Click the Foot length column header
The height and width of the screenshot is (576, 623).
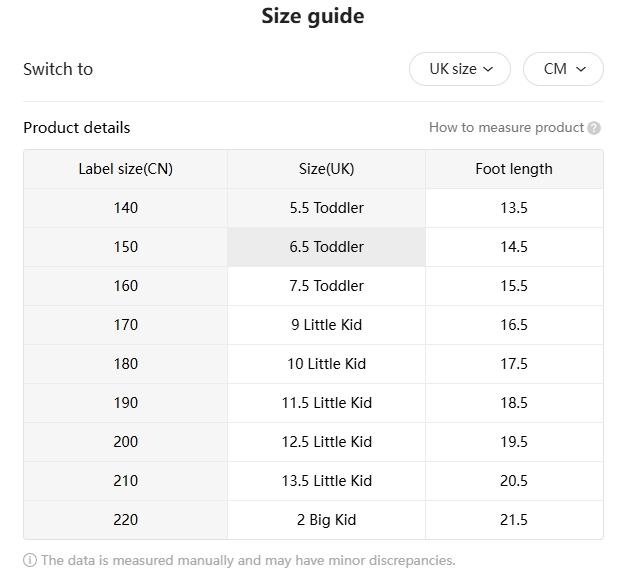pyautogui.click(x=514, y=169)
